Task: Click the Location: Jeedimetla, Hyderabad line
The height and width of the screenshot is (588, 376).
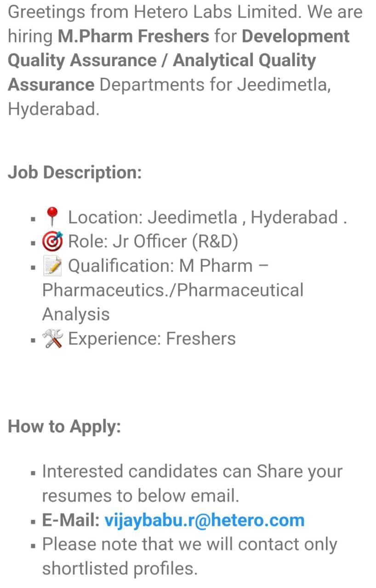Action: click(x=207, y=217)
